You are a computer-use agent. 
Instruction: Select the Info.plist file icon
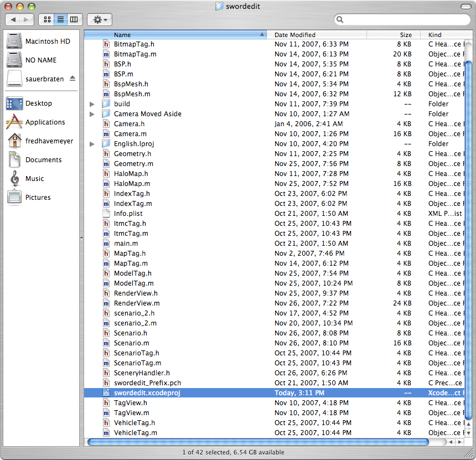click(x=106, y=214)
